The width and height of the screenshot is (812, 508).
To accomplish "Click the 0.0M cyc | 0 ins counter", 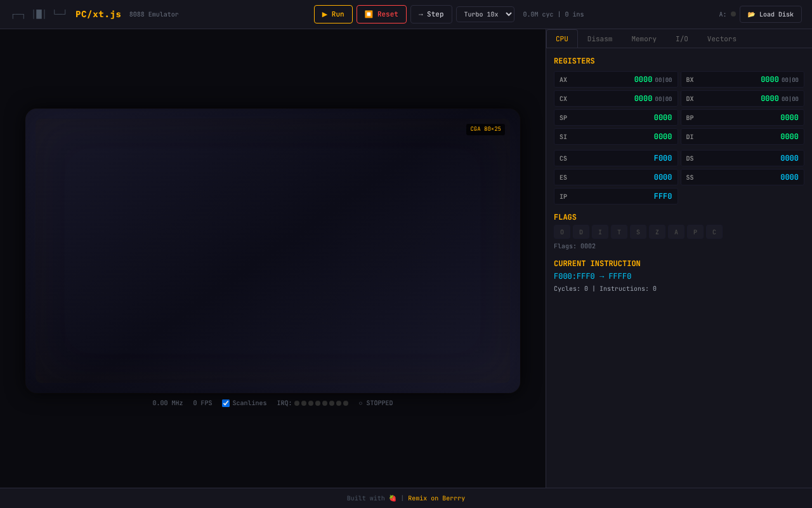I will [553, 15].
